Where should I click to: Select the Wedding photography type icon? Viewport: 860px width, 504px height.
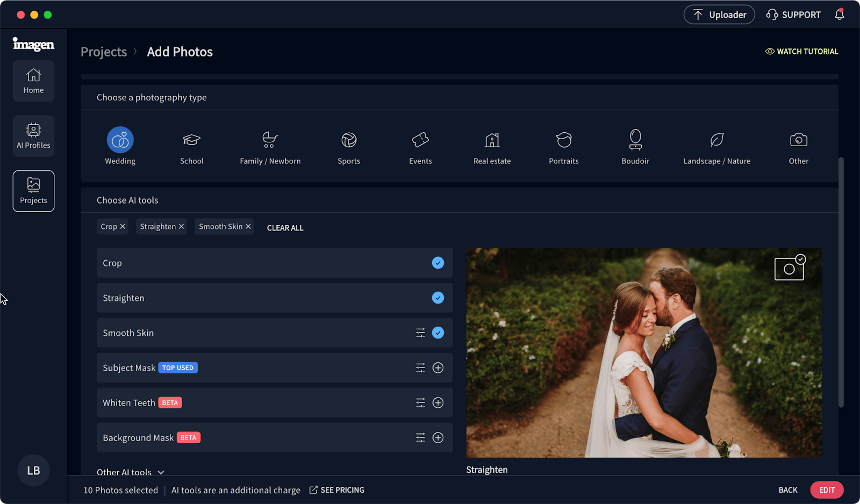(120, 140)
